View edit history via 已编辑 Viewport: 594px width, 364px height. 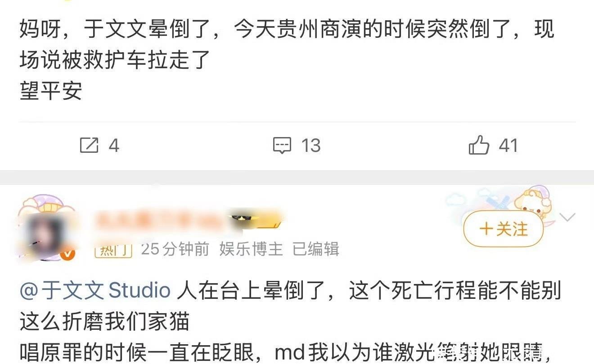316,249
